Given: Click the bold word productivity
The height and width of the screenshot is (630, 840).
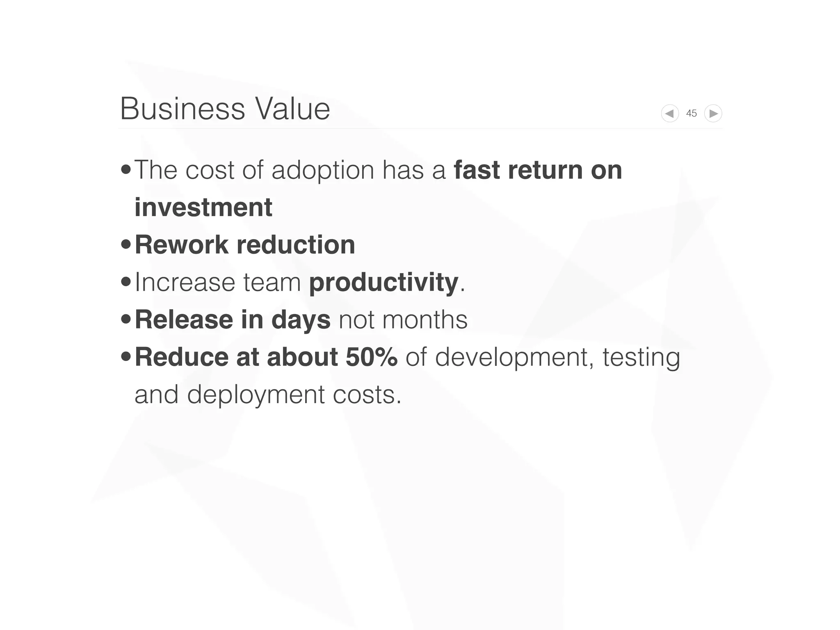Looking at the screenshot, I should 383,283.
